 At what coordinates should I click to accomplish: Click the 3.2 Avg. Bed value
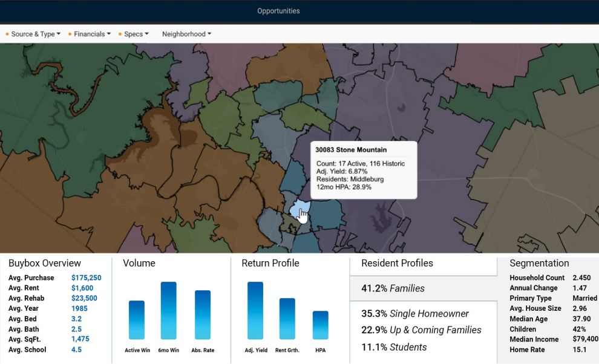point(76,319)
